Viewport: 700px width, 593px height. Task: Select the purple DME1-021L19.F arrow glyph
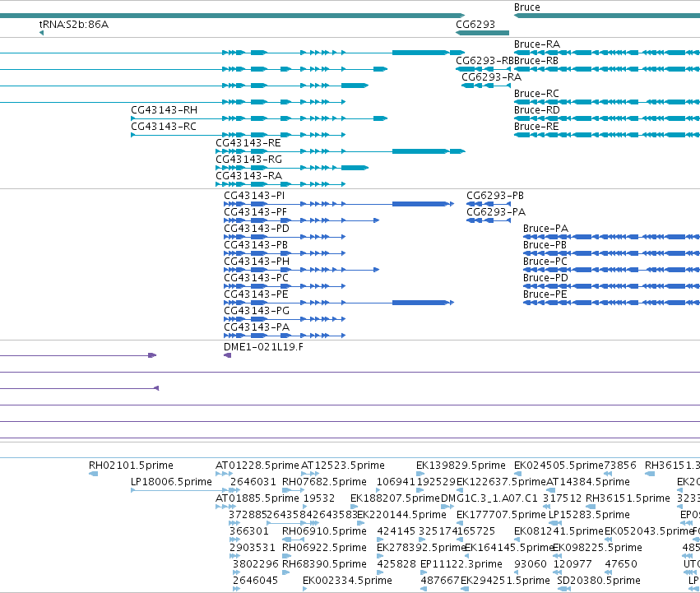228,355
